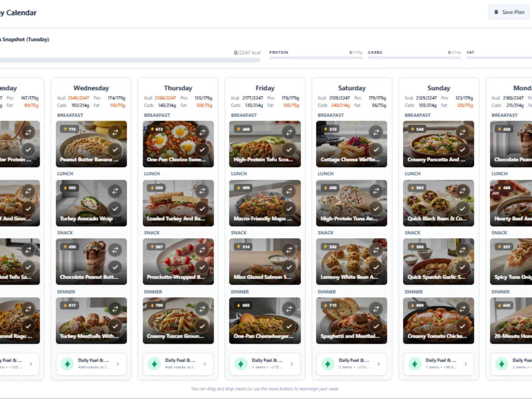Open Sunday's Daily Fuel 1 items card
Image resolution: width=532 pixels, height=399 pixels.
point(439,364)
